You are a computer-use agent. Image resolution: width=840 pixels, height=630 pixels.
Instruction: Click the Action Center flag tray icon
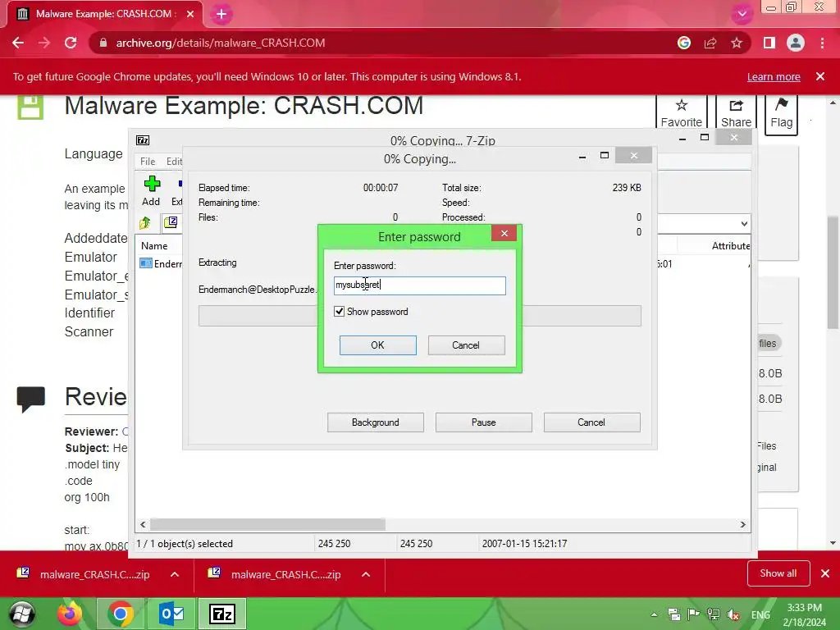point(694,614)
